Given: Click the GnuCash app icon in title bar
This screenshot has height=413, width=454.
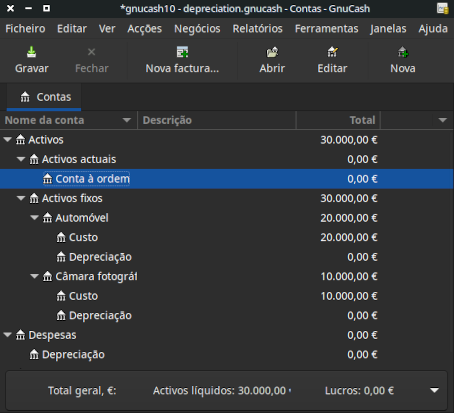Looking at the screenshot, I should coord(443,8).
